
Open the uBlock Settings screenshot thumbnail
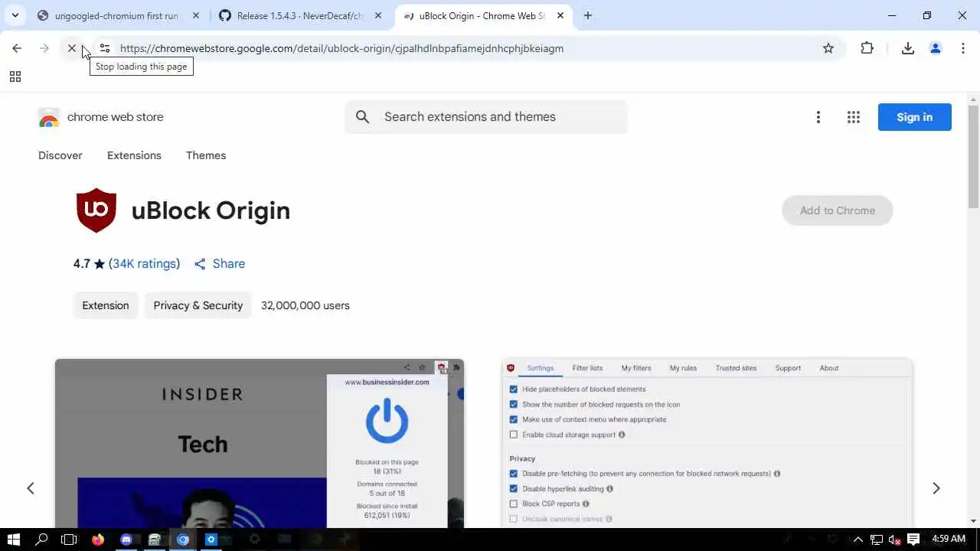click(x=707, y=443)
